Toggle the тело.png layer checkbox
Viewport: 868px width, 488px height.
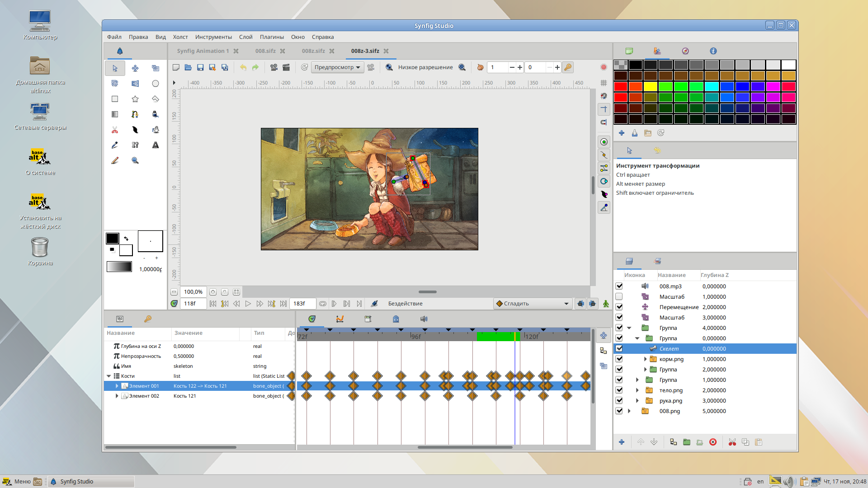click(619, 390)
